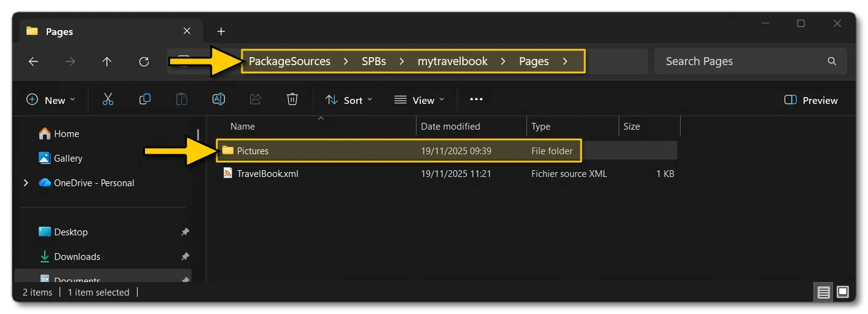Click PackageSources in the address breadcrumb

pos(289,61)
